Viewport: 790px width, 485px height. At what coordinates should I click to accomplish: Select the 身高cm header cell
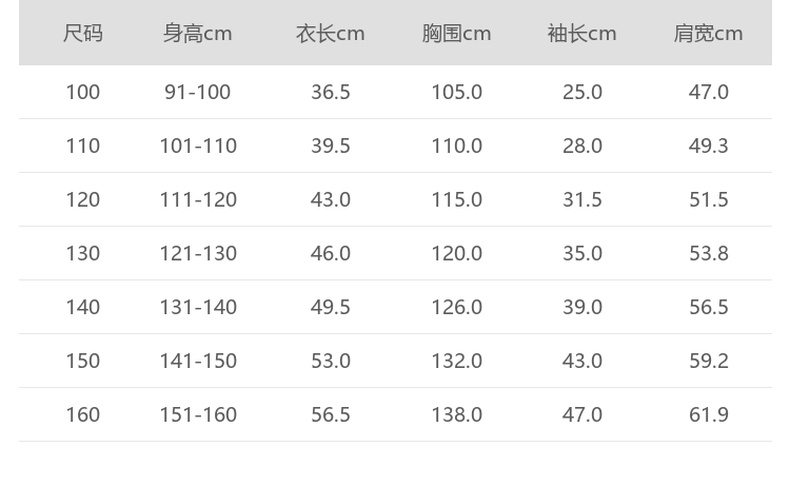(x=198, y=33)
